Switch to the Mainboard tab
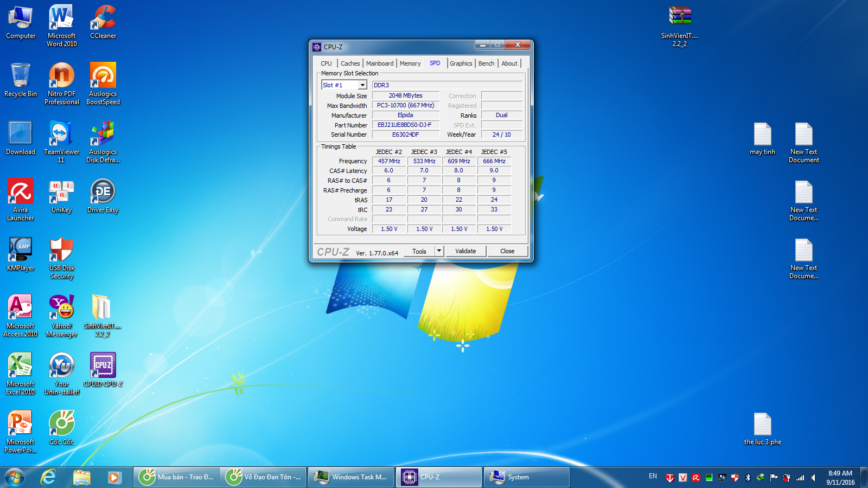This screenshot has width=868, height=488. 380,63
